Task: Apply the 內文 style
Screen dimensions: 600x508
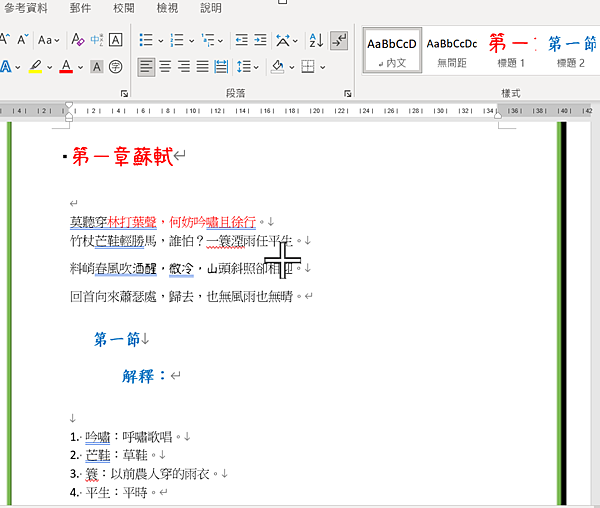Action: pyautogui.click(x=392, y=50)
